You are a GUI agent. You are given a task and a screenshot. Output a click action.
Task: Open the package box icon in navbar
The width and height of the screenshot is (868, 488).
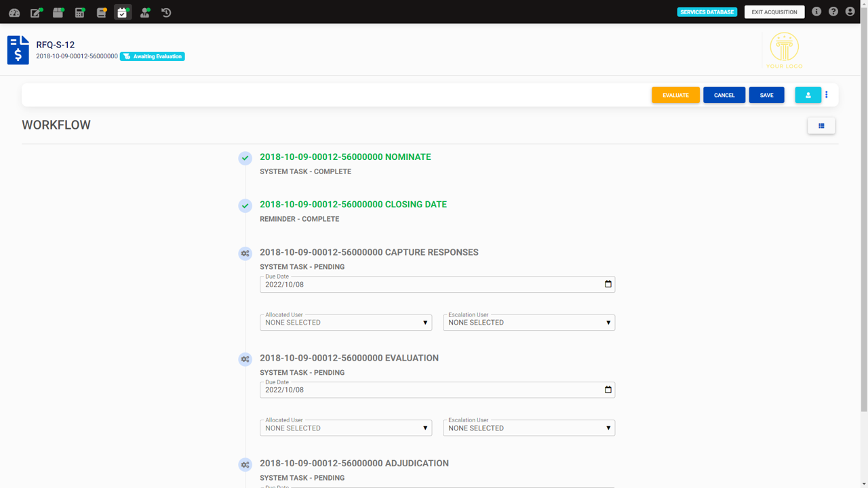(58, 12)
